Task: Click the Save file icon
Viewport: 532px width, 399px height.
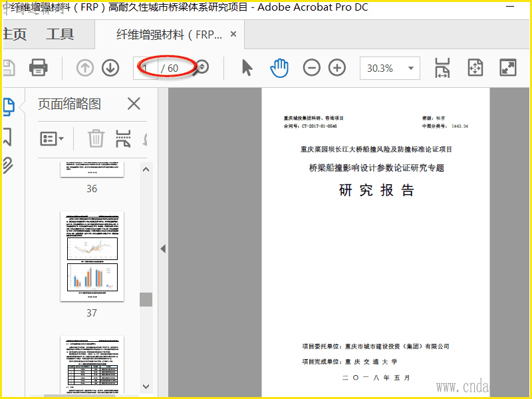Action: coord(9,68)
